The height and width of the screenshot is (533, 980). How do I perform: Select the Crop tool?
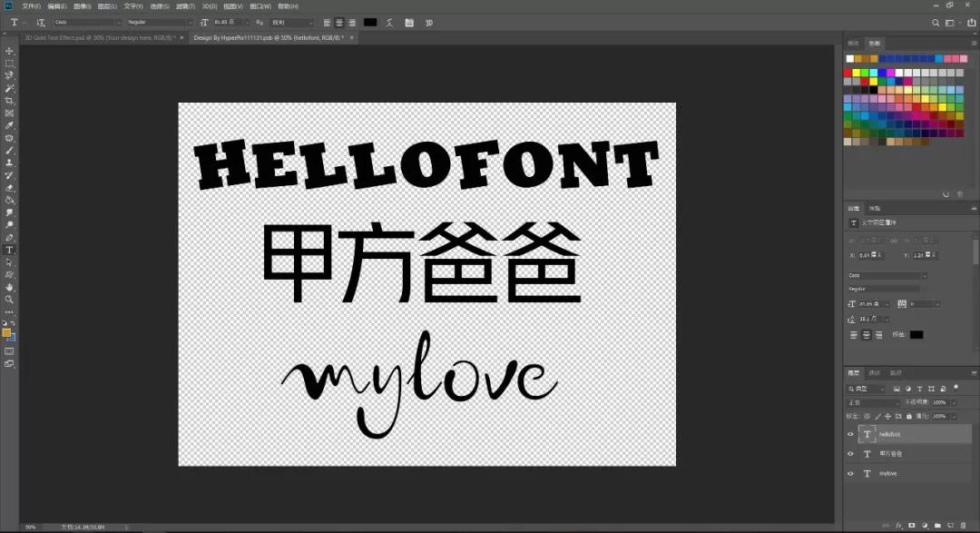pos(9,101)
